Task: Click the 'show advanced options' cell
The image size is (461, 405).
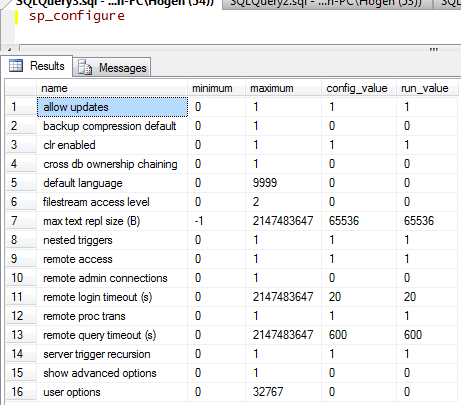Action: pos(112,373)
